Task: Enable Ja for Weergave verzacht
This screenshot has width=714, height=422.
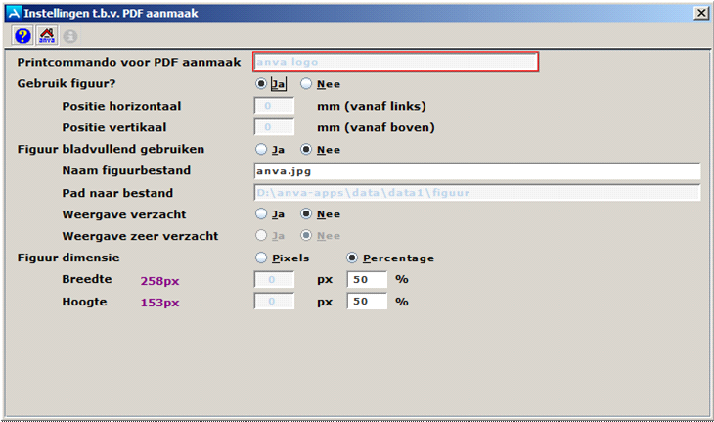Action: (262, 214)
